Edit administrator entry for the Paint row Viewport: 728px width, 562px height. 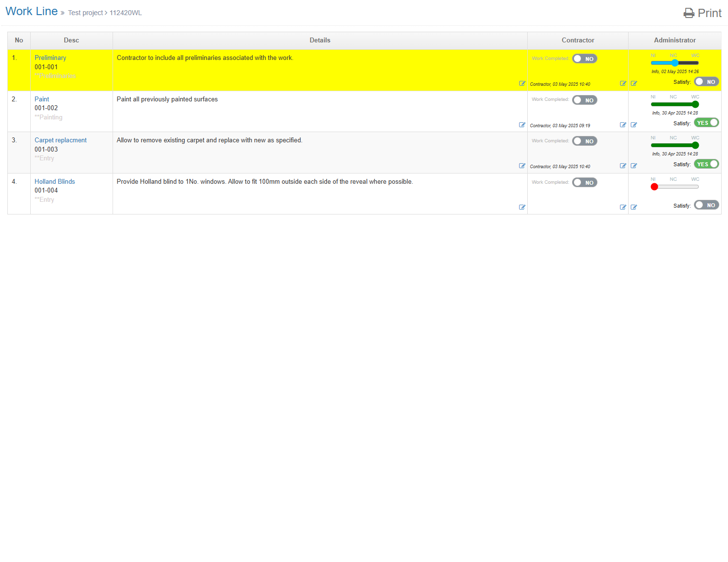click(x=633, y=125)
